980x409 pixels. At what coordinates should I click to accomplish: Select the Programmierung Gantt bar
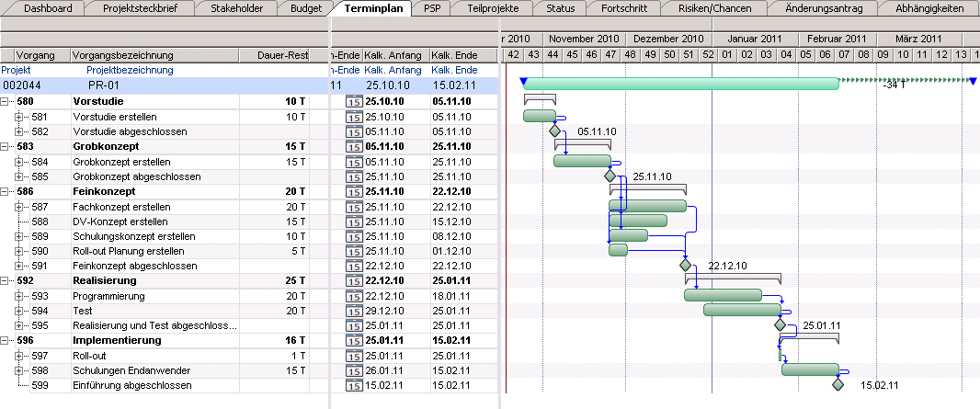pos(724,295)
